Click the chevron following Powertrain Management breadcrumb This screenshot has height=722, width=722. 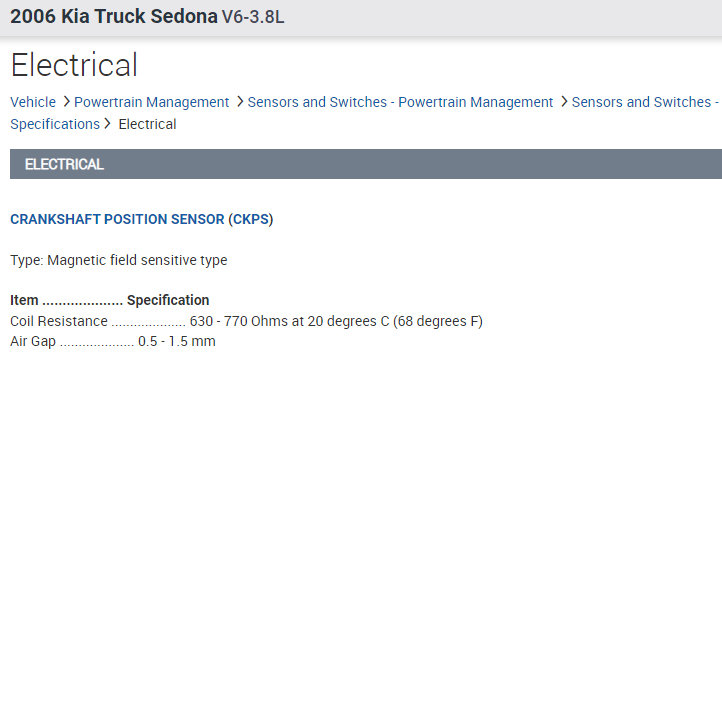tap(240, 102)
